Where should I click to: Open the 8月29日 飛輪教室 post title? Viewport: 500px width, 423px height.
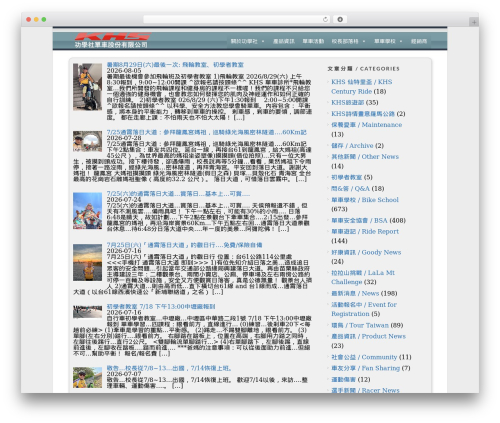(x=175, y=65)
